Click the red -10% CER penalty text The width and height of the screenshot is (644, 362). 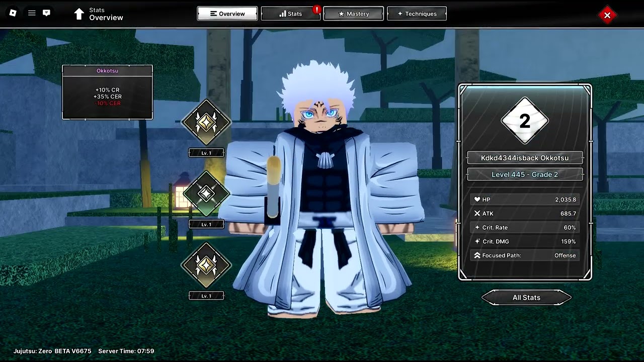click(x=107, y=103)
